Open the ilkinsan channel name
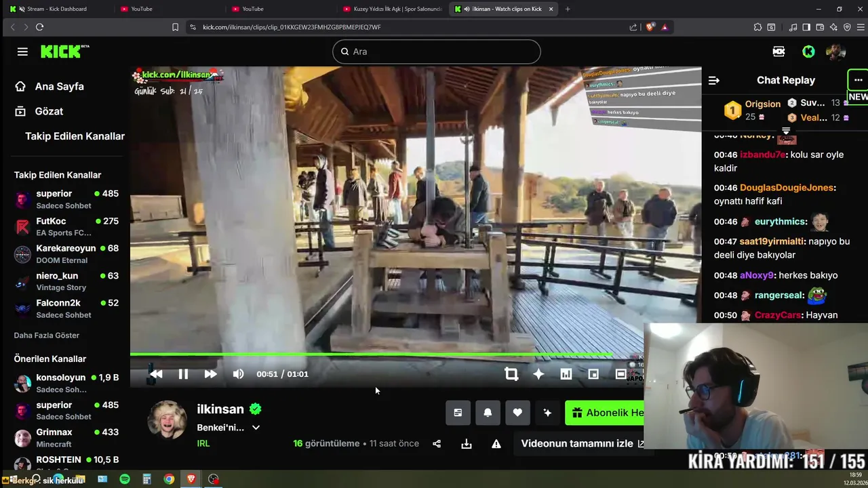Image resolution: width=868 pixels, height=488 pixels. point(220,409)
